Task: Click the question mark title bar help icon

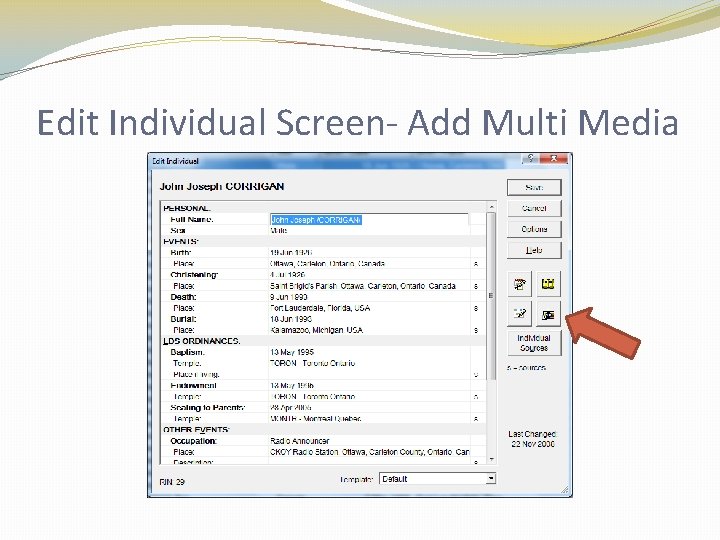Action: tap(531, 158)
